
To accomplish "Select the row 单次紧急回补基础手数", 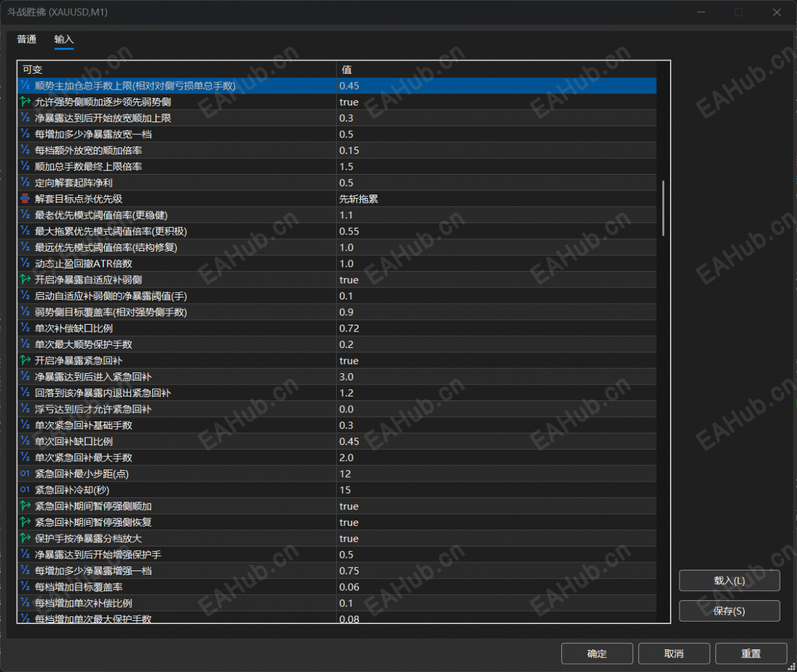I will (x=337, y=425).
